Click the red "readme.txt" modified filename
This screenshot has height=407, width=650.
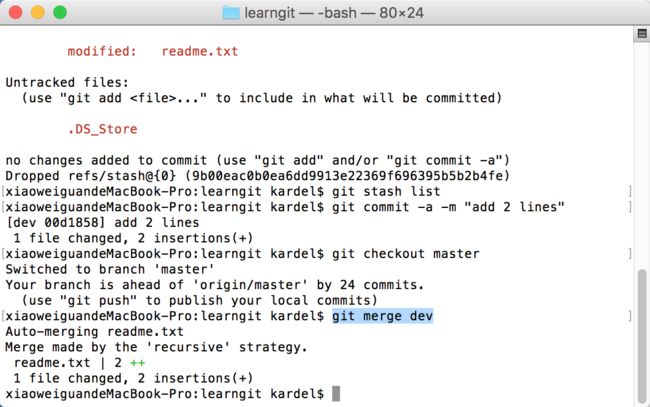click(200, 51)
